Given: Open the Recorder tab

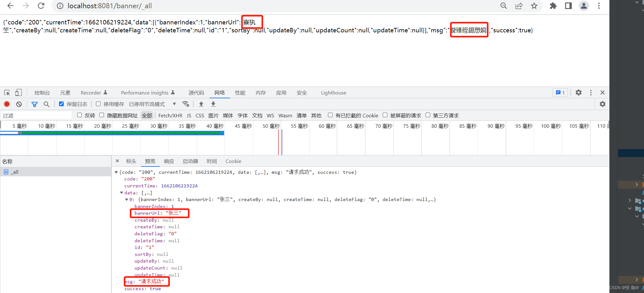Looking at the screenshot, I should click(x=94, y=93).
